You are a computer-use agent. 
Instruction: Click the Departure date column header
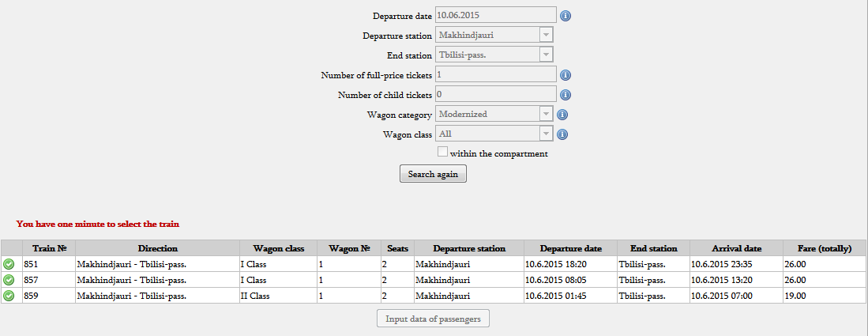coord(571,248)
